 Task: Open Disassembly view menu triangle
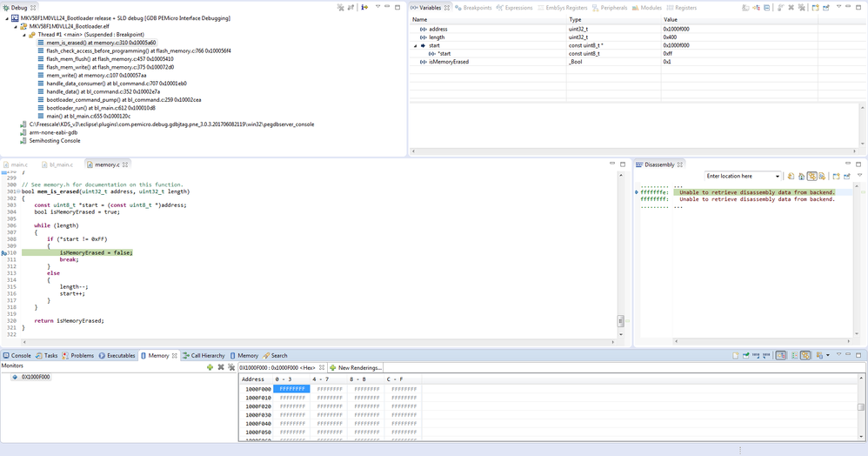pyautogui.click(x=859, y=175)
